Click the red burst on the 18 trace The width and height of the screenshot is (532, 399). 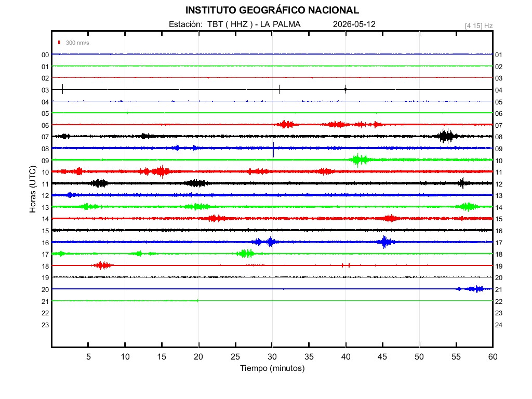(x=102, y=265)
